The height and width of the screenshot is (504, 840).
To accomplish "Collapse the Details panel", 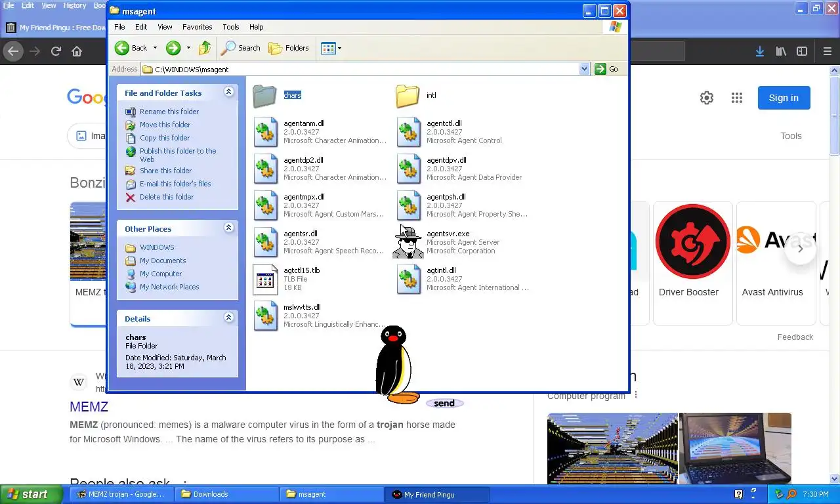I will click(x=228, y=318).
